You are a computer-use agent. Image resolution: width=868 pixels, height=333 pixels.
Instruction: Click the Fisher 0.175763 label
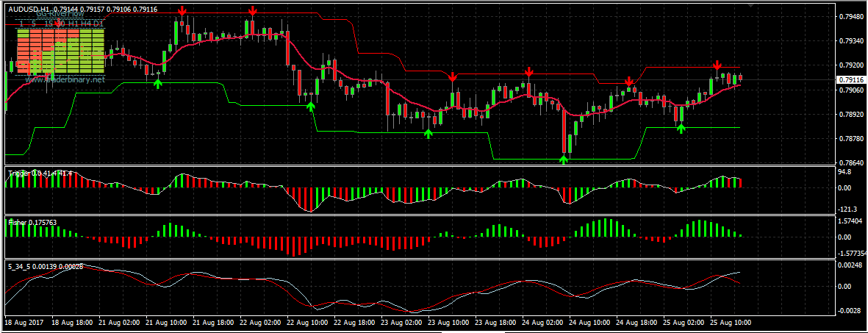point(32,222)
